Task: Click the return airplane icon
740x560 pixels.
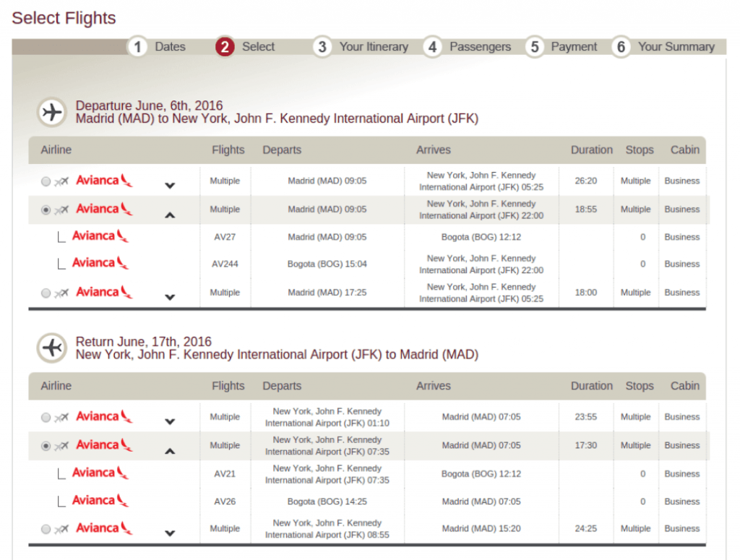Action: tap(52, 348)
